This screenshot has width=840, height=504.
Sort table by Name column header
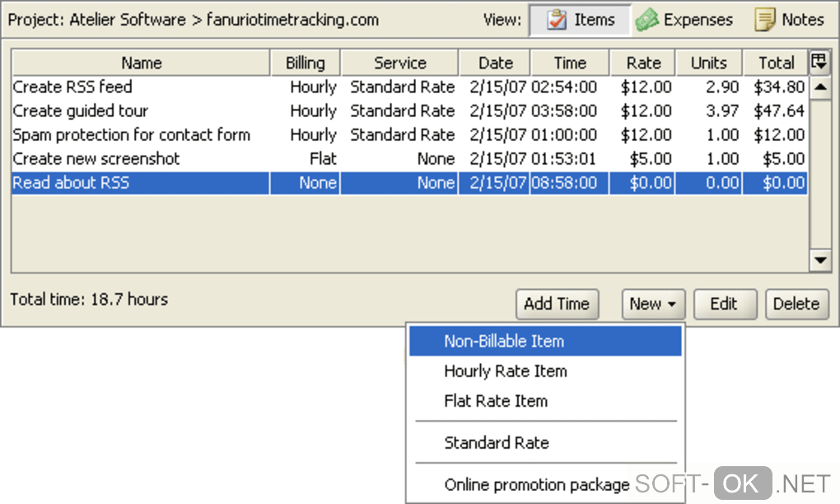pyautogui.click(x=141, y=63)
